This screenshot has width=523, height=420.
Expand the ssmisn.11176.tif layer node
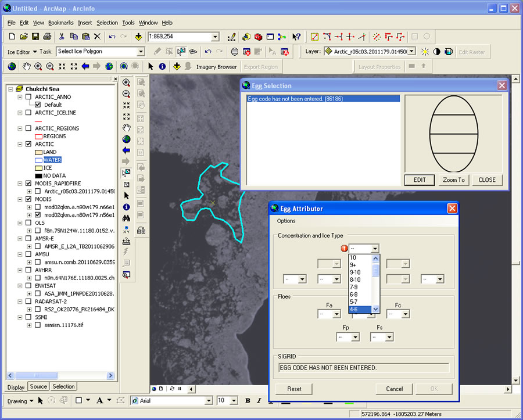pos(29,325)
